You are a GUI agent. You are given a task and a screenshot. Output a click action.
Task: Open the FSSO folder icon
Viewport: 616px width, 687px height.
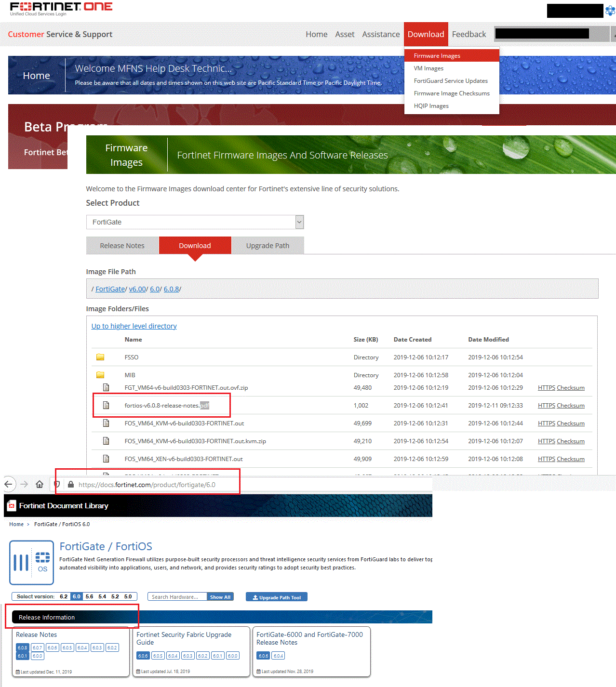click(x=100, y=357)
